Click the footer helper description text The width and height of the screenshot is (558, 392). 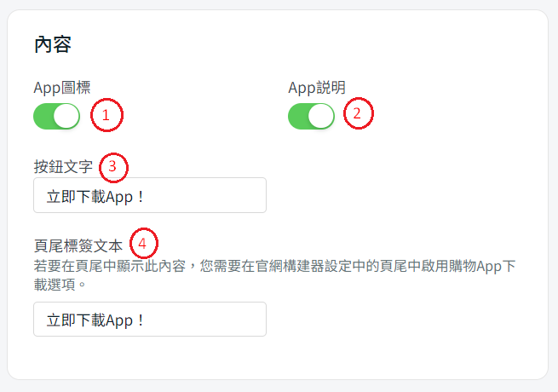coord(274,275)
